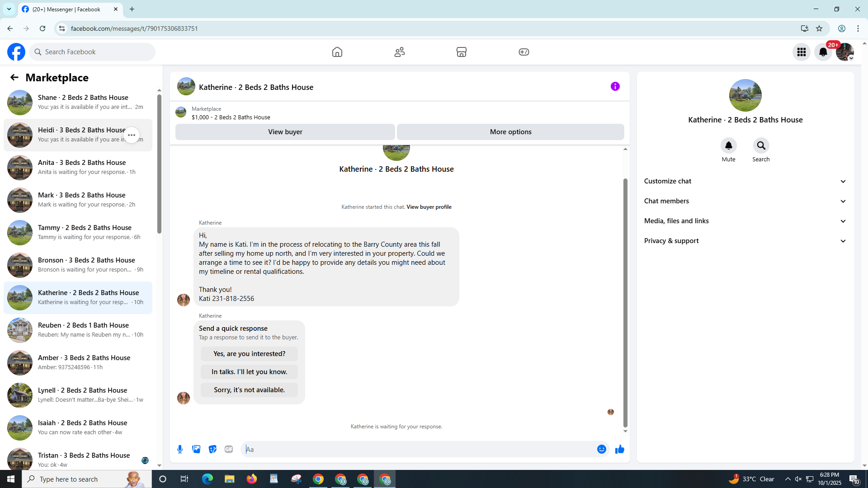Viewport: 868px width, 488px height.
Task: Reload the browser page
Action: (42, 28)
